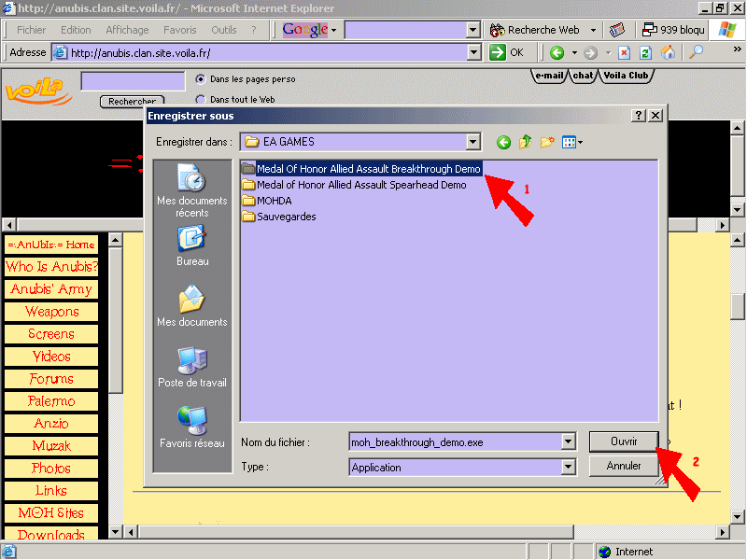Click the Nom du fichier input field
The width and height of the screenshot is (747, 560).
[455, 441]
